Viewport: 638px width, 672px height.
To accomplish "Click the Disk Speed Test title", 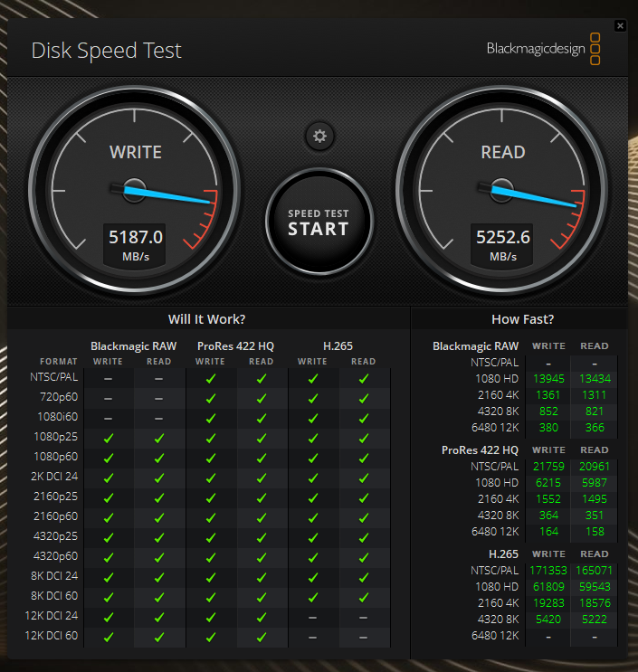I will (x=107, y=51).
